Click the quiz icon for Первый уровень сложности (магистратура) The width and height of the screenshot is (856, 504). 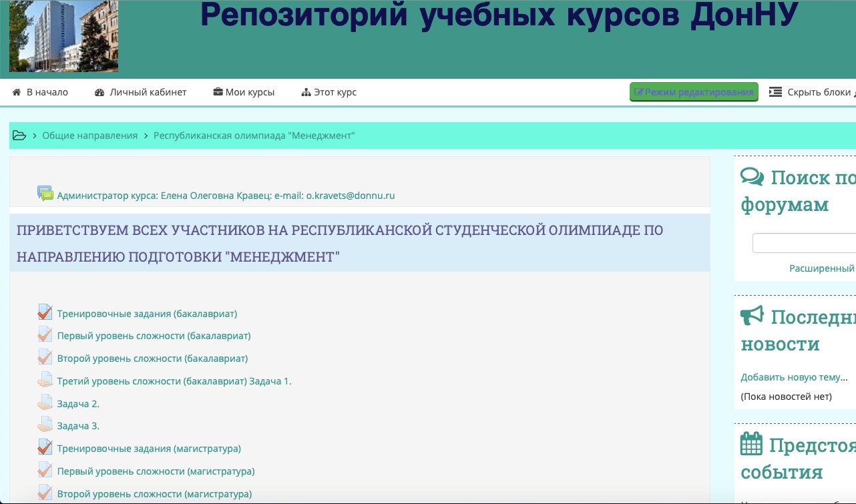[45, 471]
